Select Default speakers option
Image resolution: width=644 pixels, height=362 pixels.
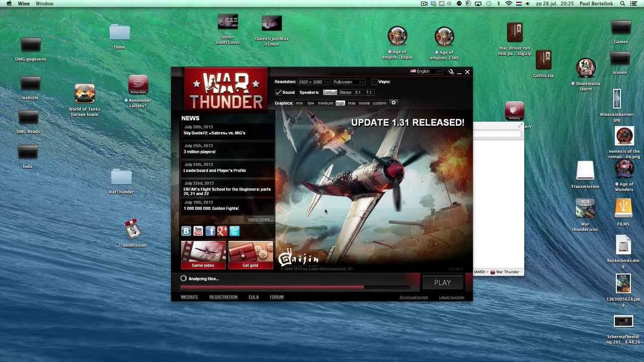(x=330, y=93)
